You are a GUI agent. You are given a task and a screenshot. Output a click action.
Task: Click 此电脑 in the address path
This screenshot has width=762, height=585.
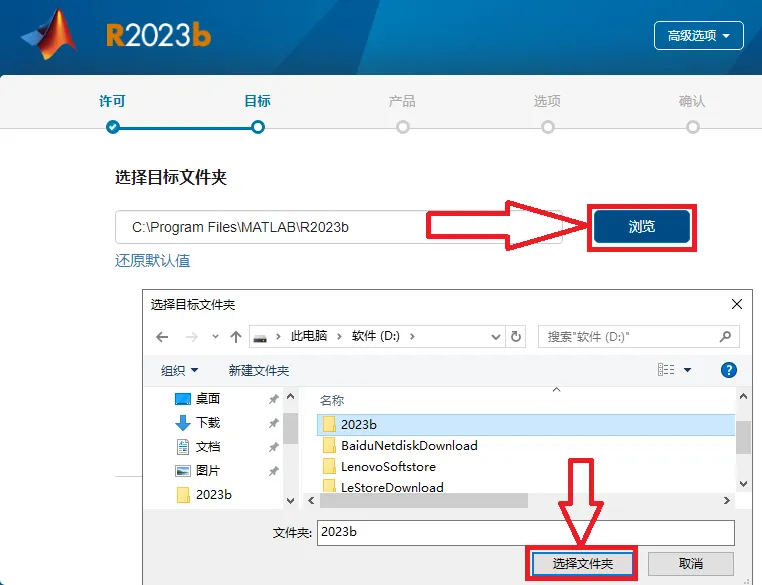click(309, 336)
